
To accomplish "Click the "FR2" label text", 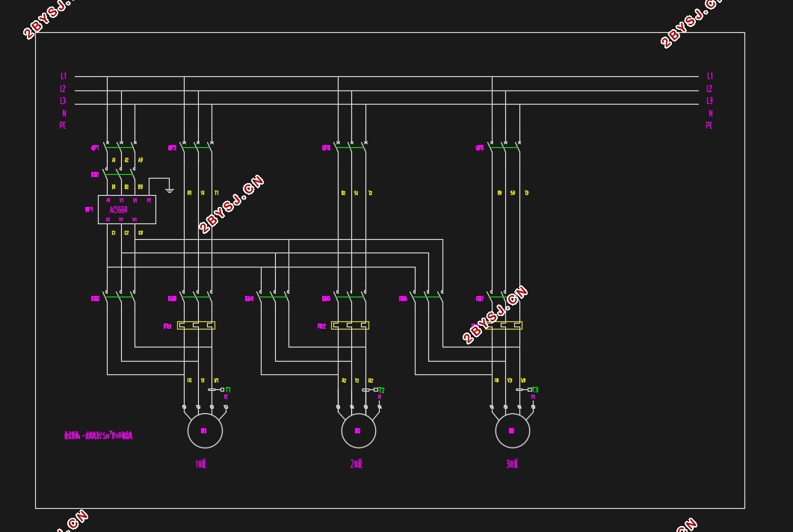I will pyautogui.click(x=321, y=327).
